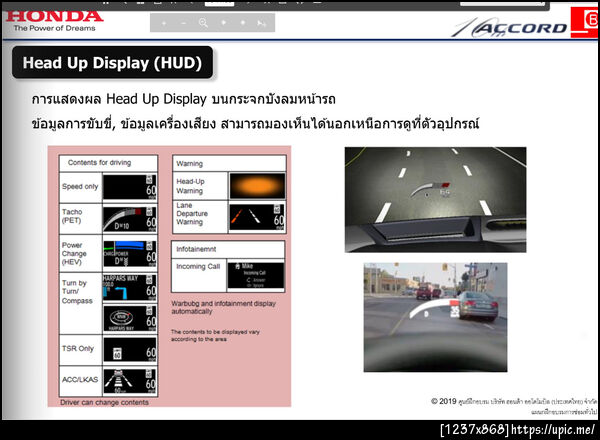
Task: Click the 'Power Change (HEV)' label
Action: [74, 253]
